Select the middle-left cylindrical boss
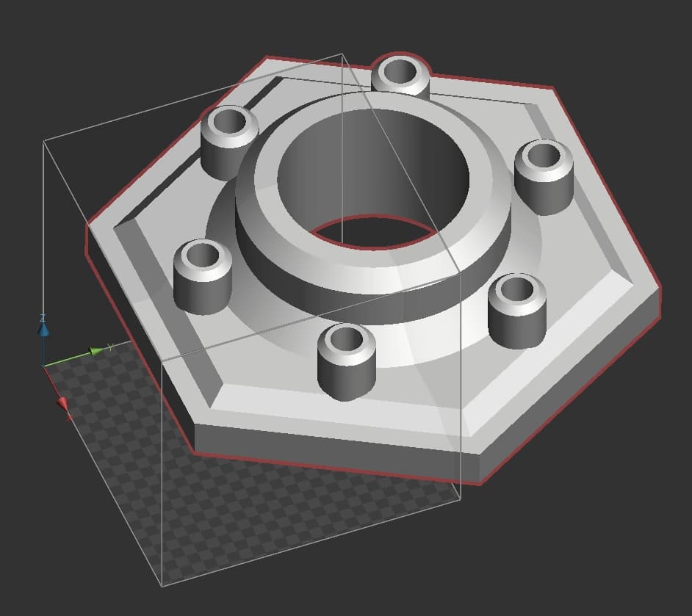The width and height of the screenshot is (692, 616). [202, 275]
